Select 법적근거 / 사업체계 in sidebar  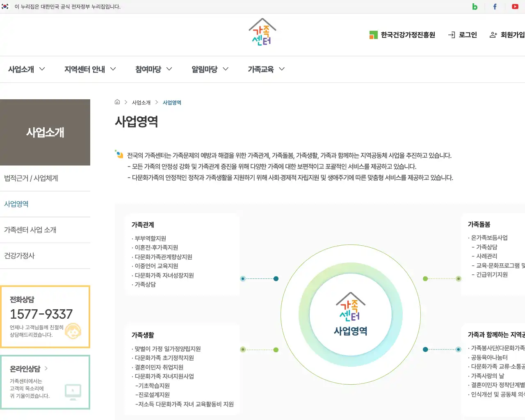(45, 178)
